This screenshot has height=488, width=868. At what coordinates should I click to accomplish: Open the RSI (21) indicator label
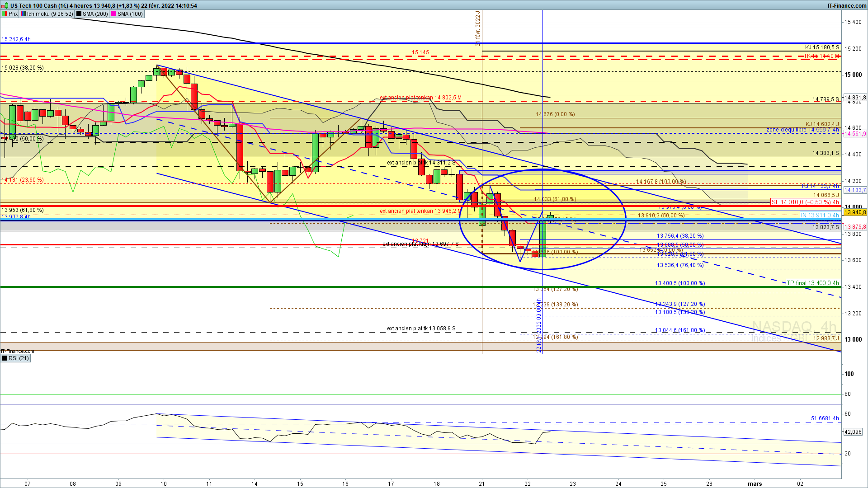19,358
